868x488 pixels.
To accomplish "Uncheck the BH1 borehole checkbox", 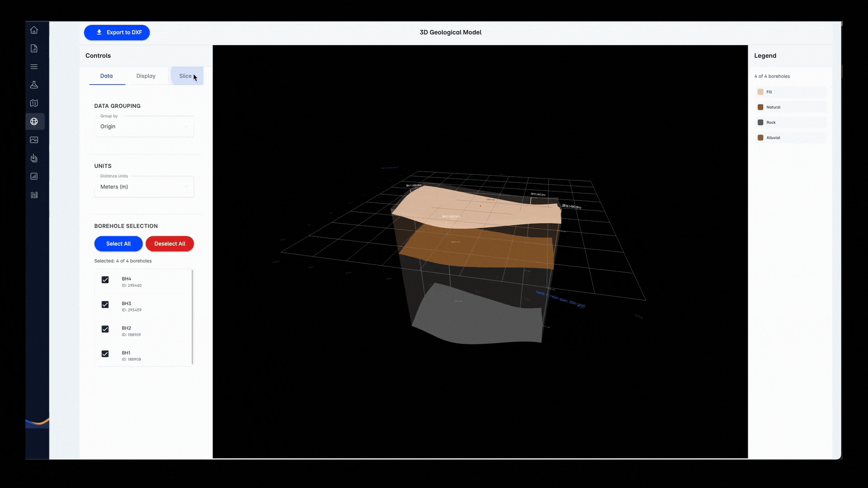I will coord(105,354).
